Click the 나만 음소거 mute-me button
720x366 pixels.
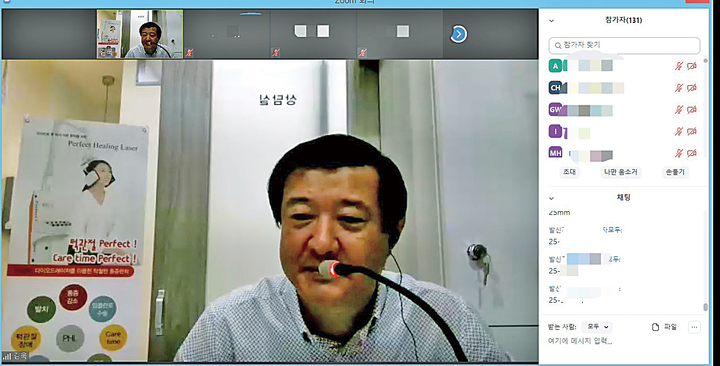(x=621, y=172)
